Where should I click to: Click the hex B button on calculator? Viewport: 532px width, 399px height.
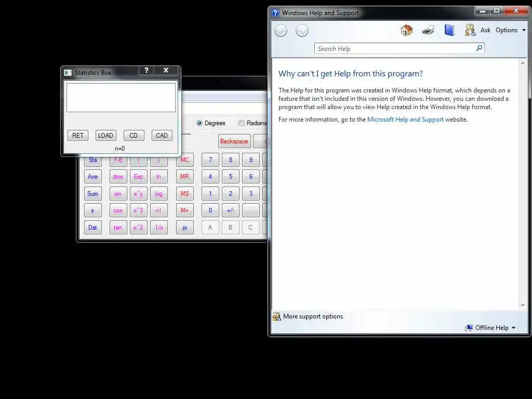[231, 228]
